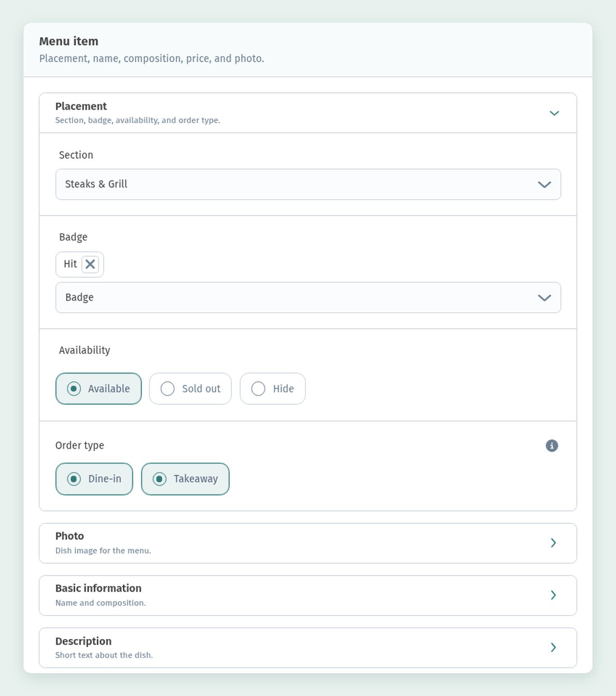The width and height of the screenshot is (616, 696).
Task: Click the Order type info icon
Action: [x=552, y=446]
